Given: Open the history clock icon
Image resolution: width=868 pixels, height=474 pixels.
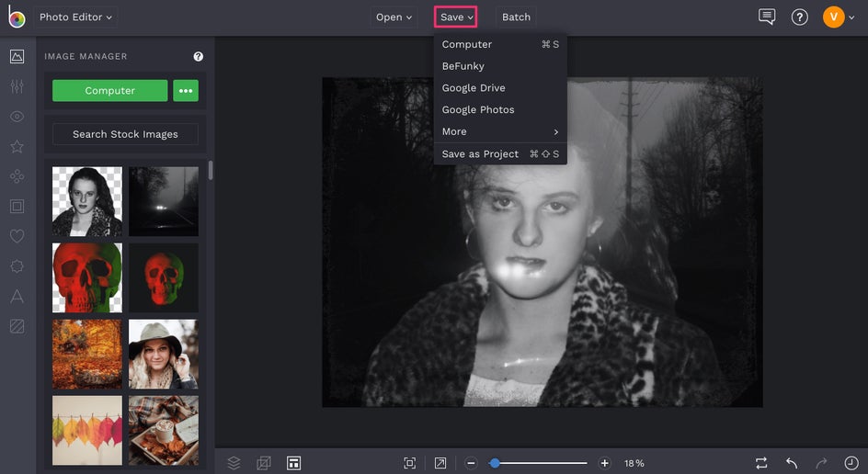Looking at the screenshot, I should click(x=851, y=463).
